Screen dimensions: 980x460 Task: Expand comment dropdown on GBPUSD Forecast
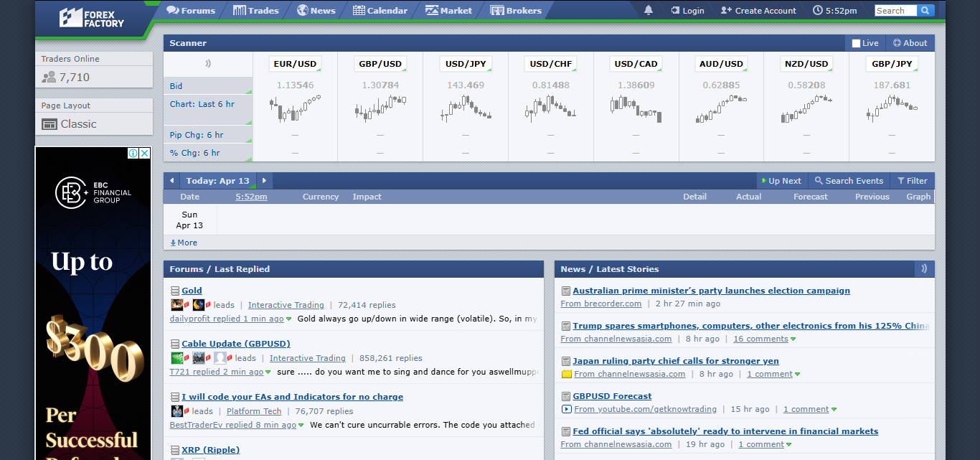click(834, 409)
